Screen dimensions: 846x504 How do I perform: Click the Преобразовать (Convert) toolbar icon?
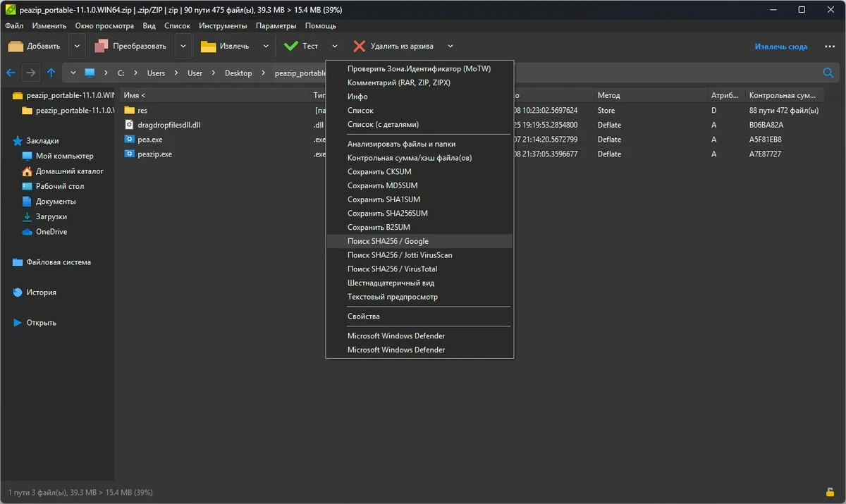tap(102, 47)
